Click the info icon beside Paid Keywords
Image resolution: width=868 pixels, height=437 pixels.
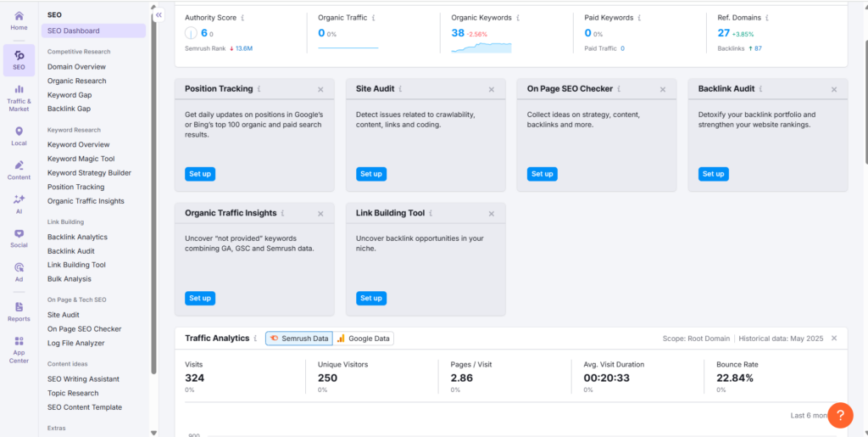point(639,18)
